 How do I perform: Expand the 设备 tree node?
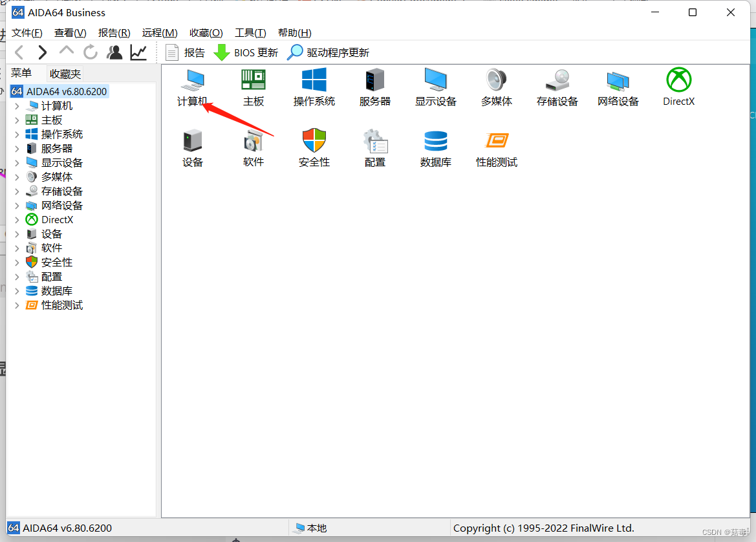(17, 234)
